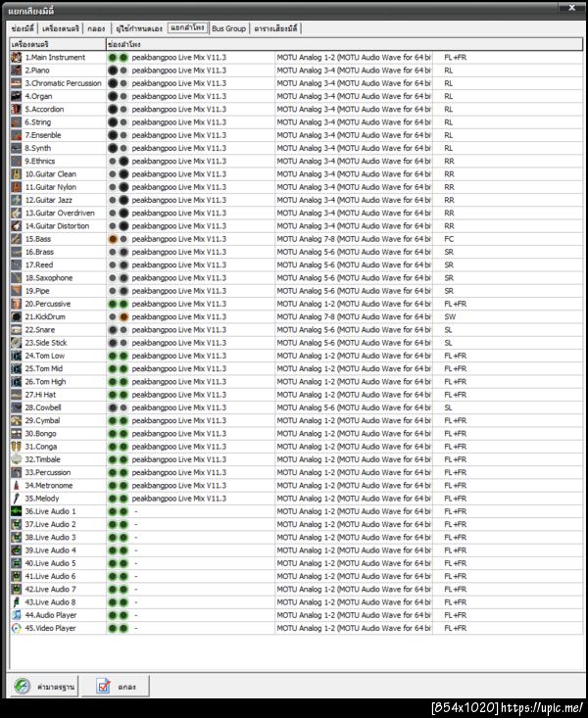Toggle left green dot in Main Instrument row
This screenshot has width=588, height=718.
click(x=113, y=57)
